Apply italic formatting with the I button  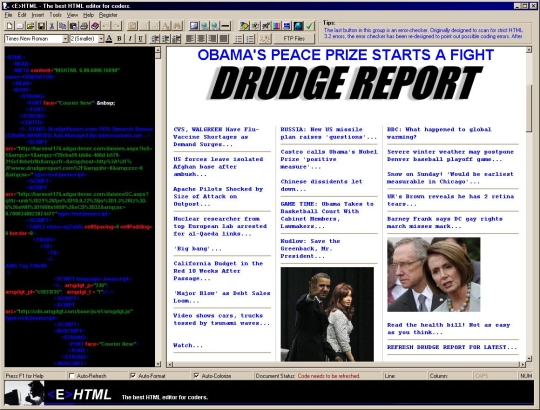[x=130, y=39]
